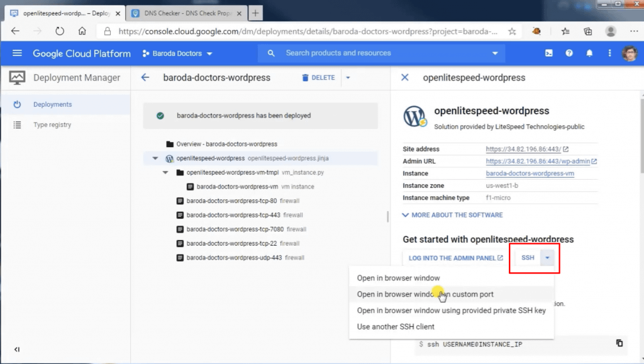The height and width of the screenshot is (364, 644).
Task: Open browser collections icon
Action: point(588,31)
